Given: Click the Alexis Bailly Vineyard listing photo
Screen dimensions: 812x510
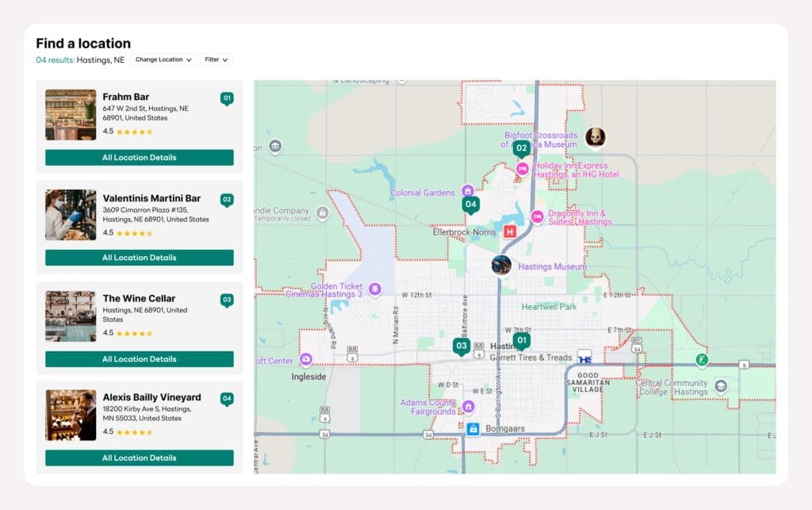Looking at the screenshot, I should pyautogui.click(x=70, y=413).
